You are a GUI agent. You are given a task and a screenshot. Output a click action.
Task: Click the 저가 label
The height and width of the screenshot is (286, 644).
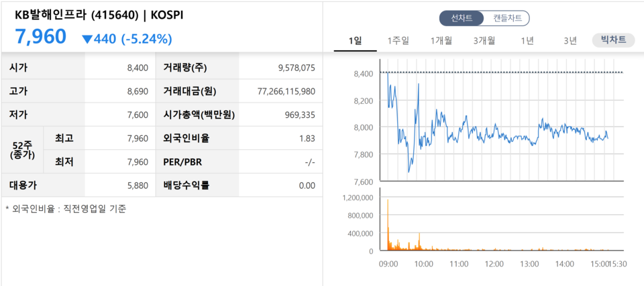point(19,115)
